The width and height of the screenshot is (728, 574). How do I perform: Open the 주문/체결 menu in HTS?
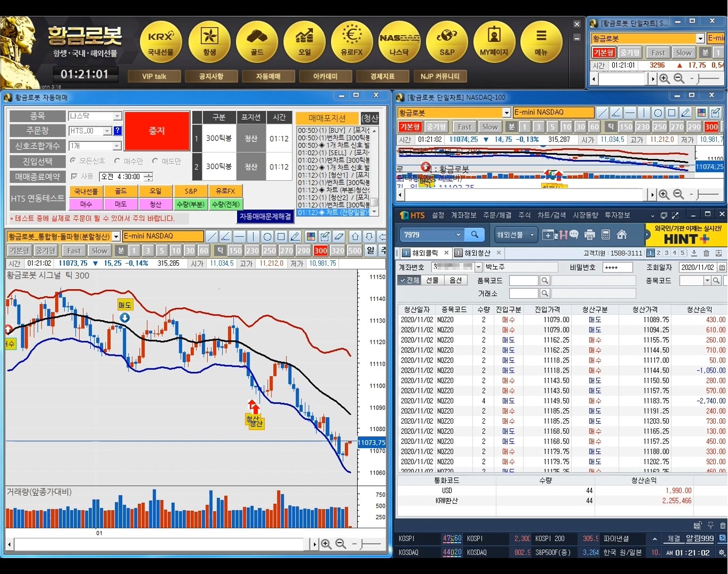coord(497,215)
